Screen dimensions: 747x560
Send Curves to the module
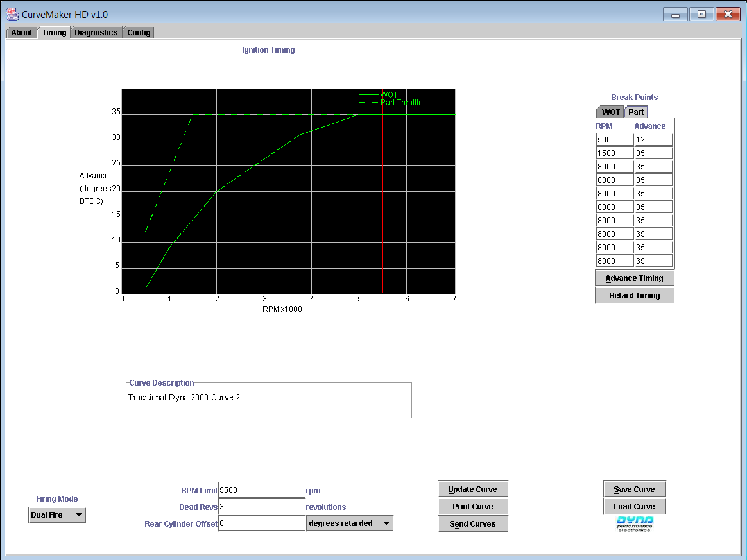coord(473,524)
